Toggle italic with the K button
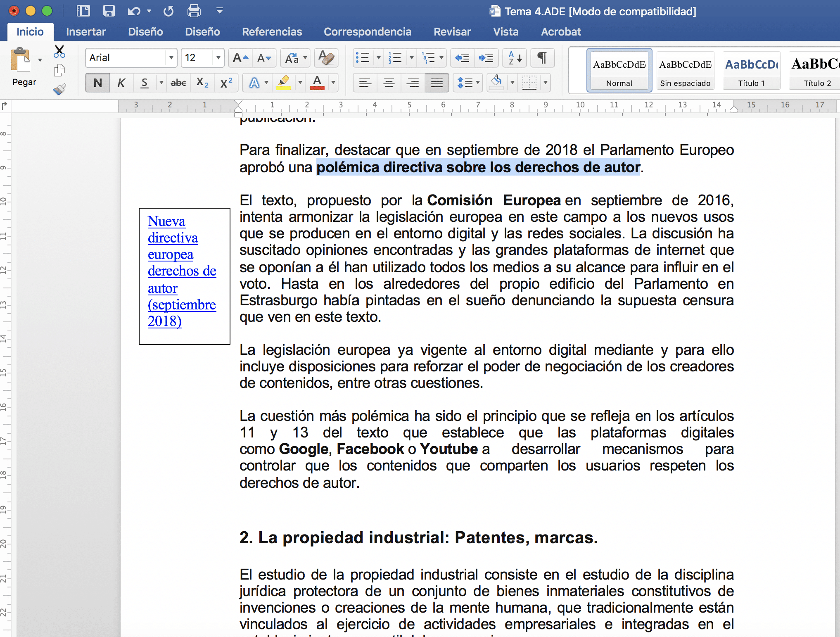 click(121, 83)
